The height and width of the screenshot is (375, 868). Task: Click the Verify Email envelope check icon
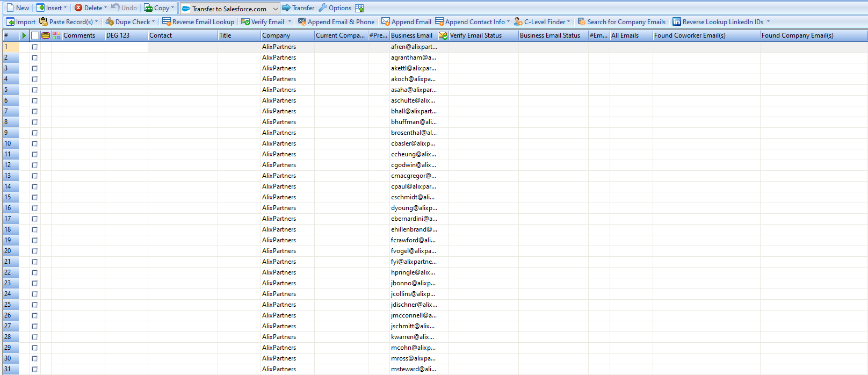(245, 22)
